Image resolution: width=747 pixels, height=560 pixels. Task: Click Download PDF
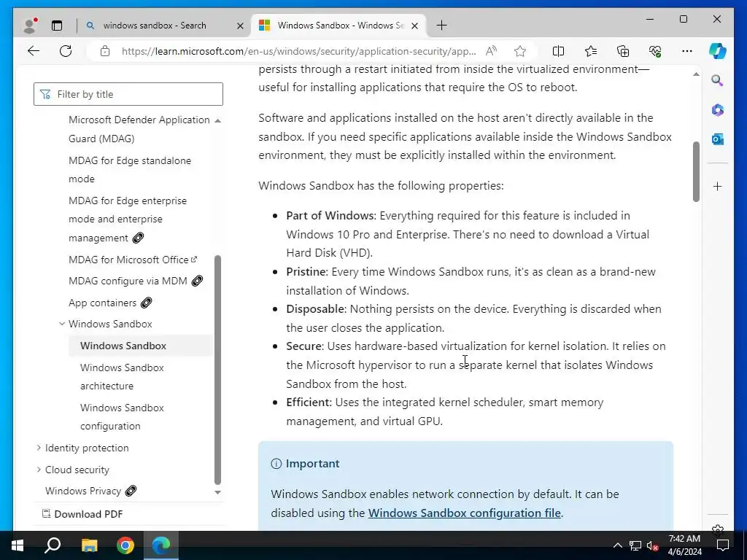(x=82, y=514)
